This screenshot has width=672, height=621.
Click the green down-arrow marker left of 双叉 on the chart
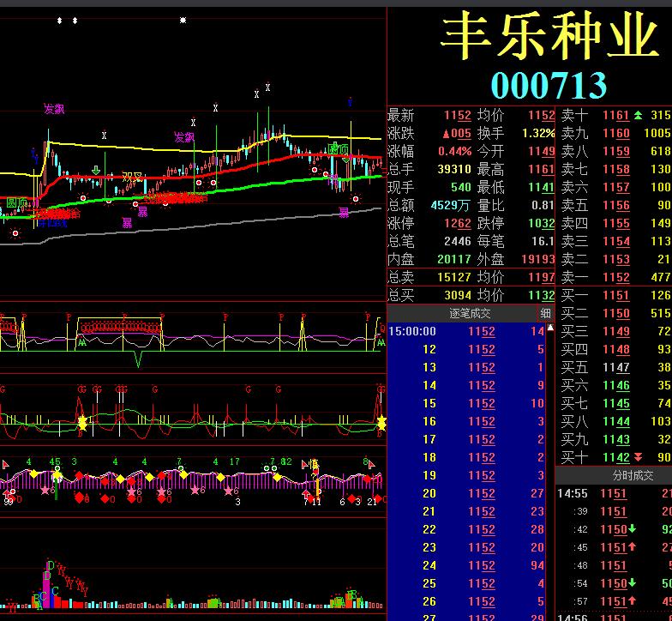pos(96,170)
